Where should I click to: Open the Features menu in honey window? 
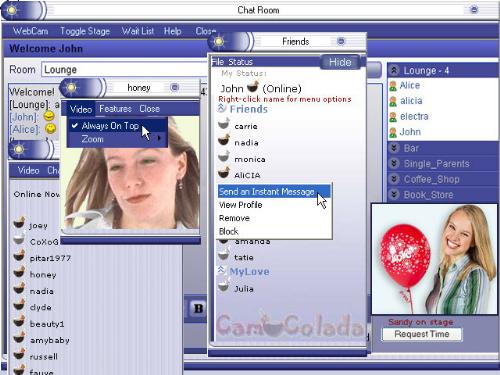pyautogui.click(x=115, y=109)
